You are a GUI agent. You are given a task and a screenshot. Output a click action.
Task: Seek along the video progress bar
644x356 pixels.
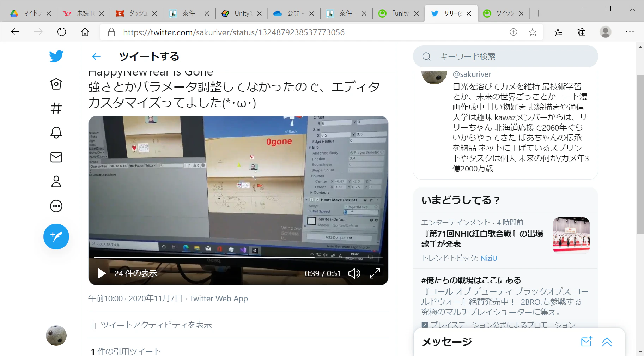pyautogui.click(x=238, y=258)
